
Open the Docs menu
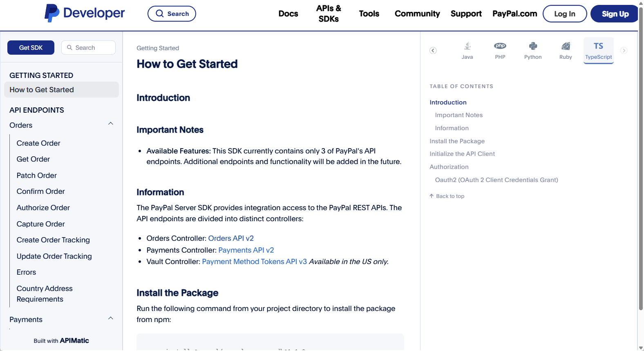[x=288, y=13]
